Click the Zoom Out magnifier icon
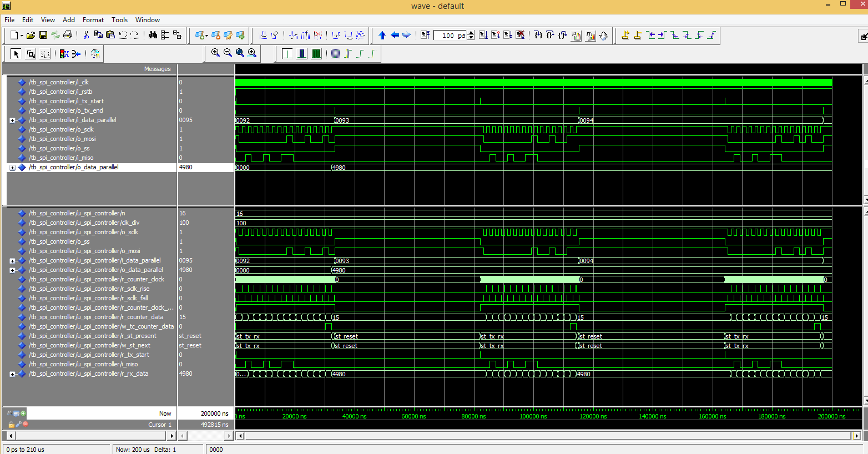This screenshot has height=454, width=868. tap(228, 53)
